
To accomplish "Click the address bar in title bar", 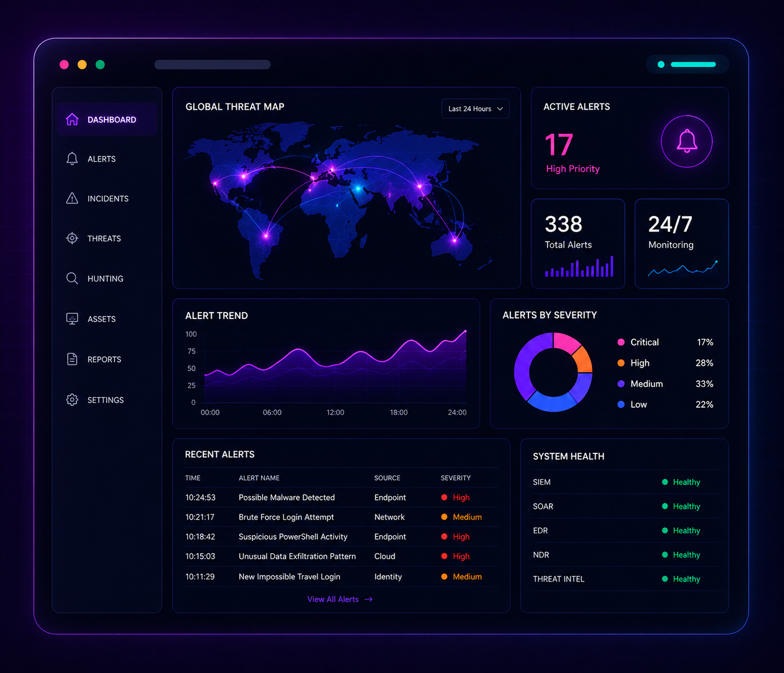I will click(212, 64).
